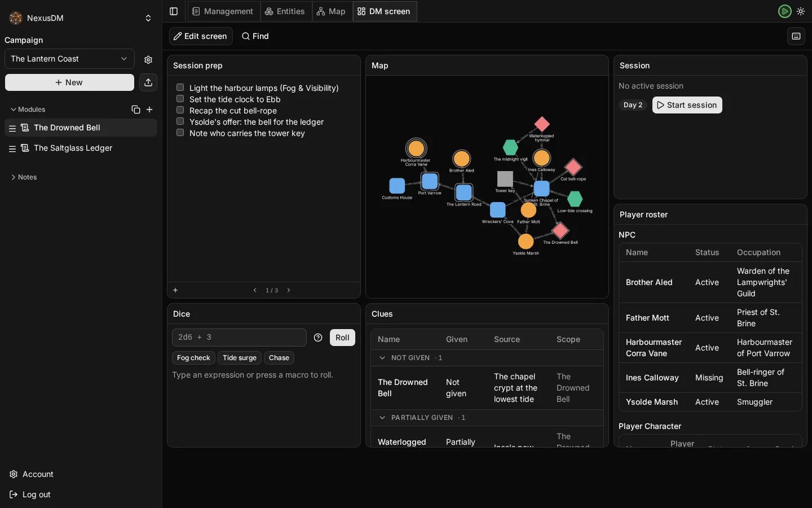Open the keyboard shortcuts icon
The width and height of the screenshot is (812, 508).
click(796, 36)
